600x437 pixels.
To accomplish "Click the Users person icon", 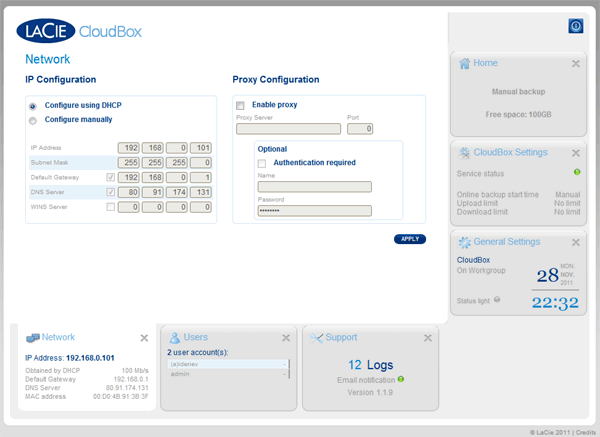I will coord(174,338).
